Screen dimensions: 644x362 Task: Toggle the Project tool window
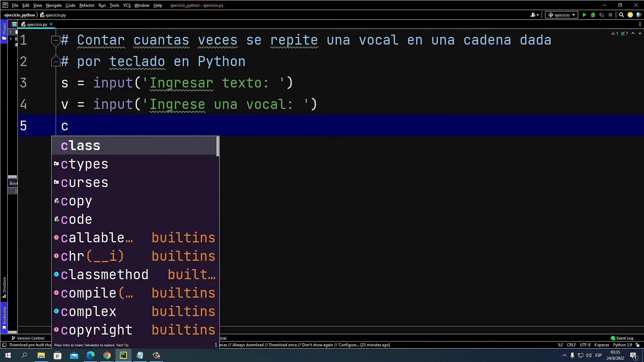tap(4, 32)
